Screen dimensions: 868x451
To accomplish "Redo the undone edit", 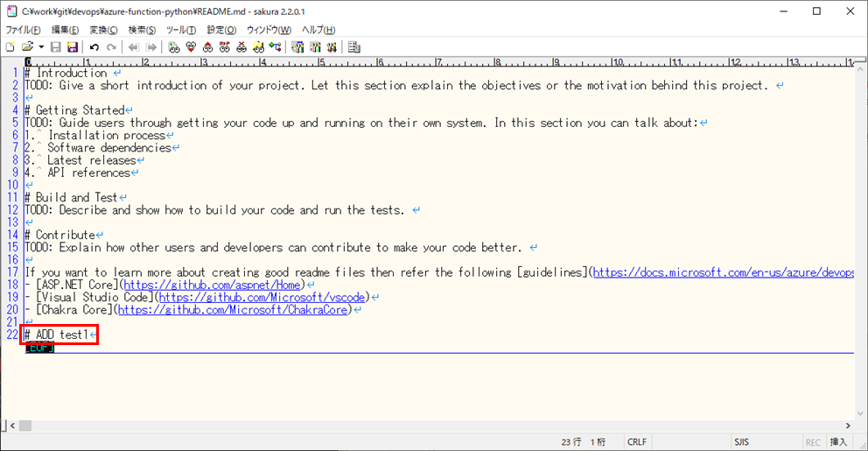I will 111,47.
